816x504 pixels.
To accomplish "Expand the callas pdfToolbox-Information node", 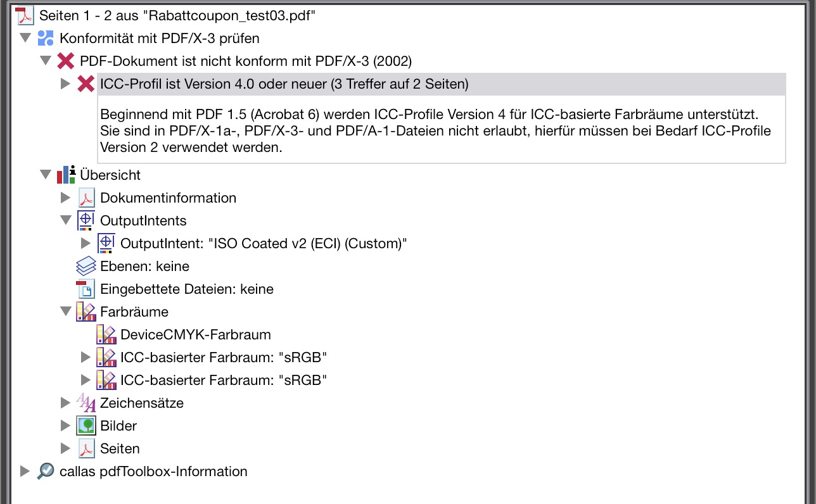I will pyautogui.click(x=25, y=471).
